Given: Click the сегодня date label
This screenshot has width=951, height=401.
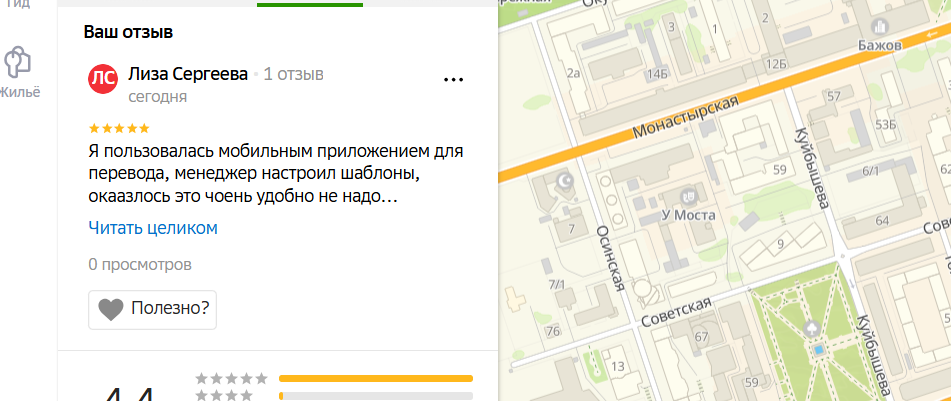Looking at the screenshot, I should [158, 97].
